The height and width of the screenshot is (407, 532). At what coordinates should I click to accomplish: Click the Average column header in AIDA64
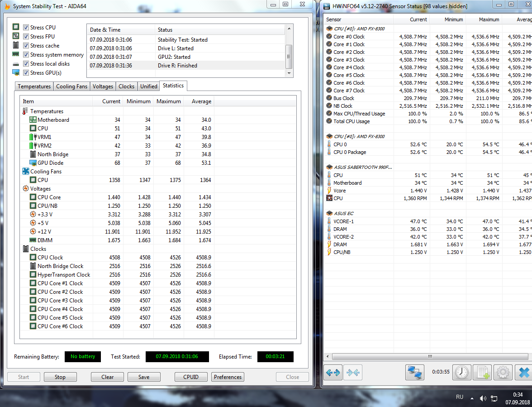point(199,101)
